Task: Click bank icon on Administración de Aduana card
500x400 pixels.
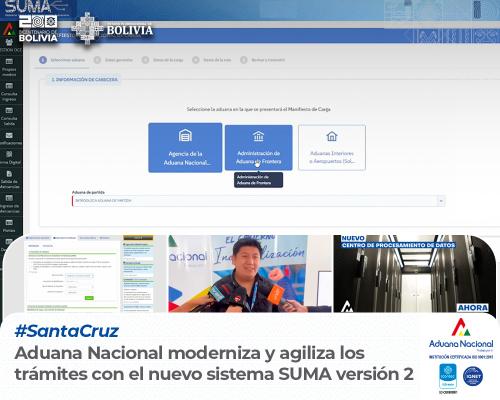Action: click(x=258, y=136)
